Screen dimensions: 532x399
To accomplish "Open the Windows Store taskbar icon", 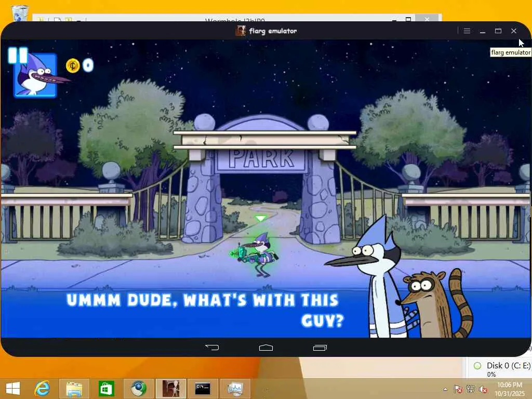I will pyautogui.click(x=106, y=389).
